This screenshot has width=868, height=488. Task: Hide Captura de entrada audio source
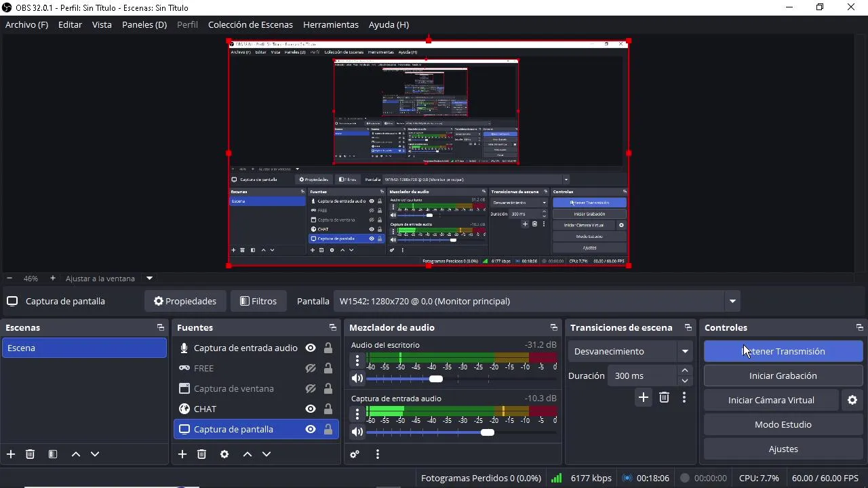[311, 348]
